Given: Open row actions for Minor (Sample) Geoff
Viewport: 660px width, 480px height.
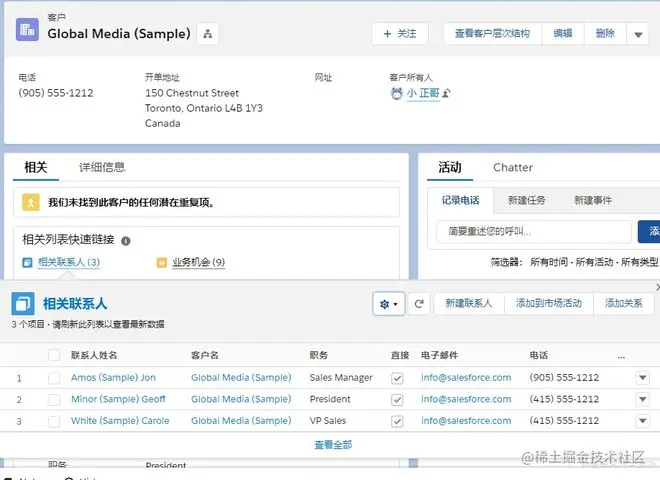Looking at the screenshot, I should coord(642,399).
